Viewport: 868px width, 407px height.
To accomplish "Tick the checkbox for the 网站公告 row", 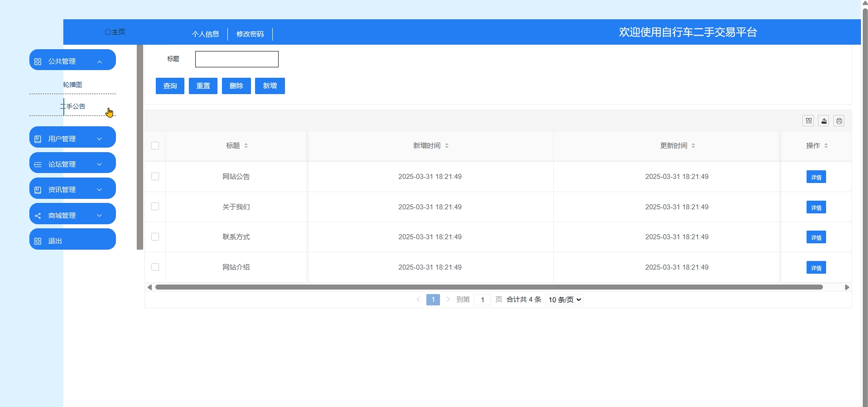I will tap(155, 176).
